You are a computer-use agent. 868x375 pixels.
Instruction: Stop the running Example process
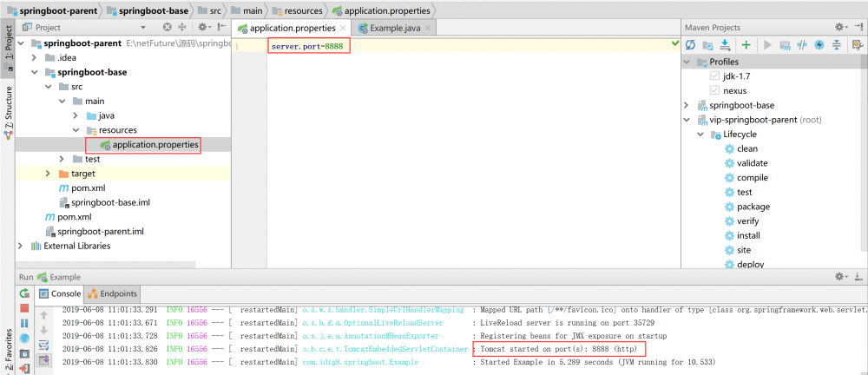pos(24,308)
